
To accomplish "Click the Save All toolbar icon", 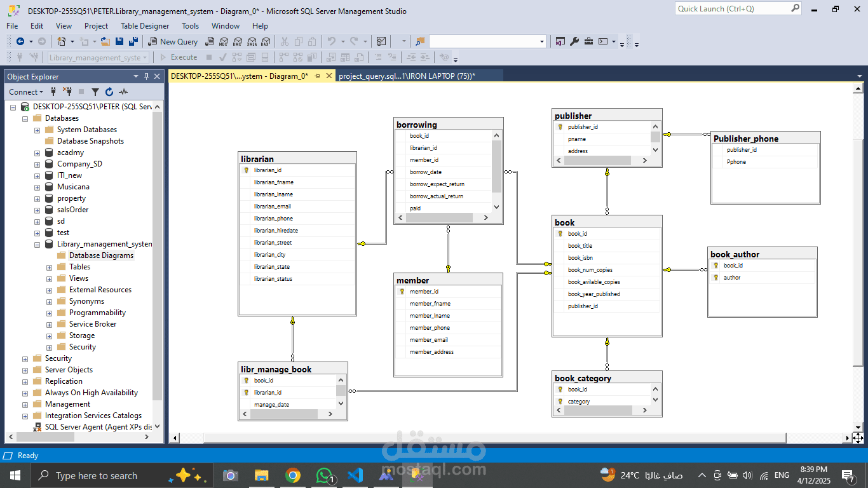I will tap(133, 41).
